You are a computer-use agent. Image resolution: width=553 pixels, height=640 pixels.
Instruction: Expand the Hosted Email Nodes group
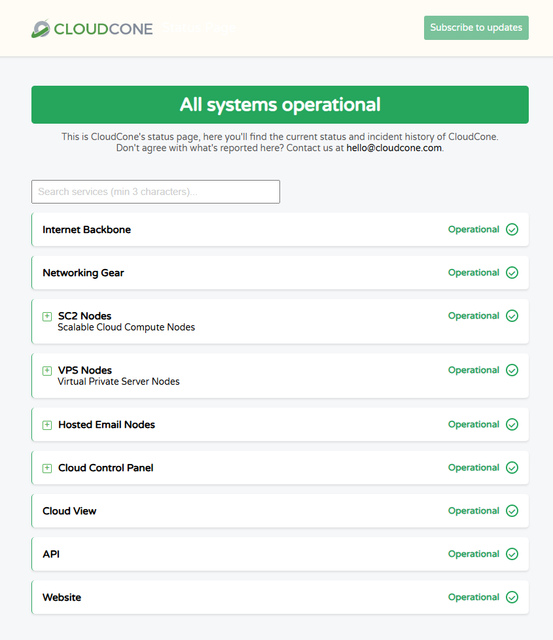coord(47,425)
